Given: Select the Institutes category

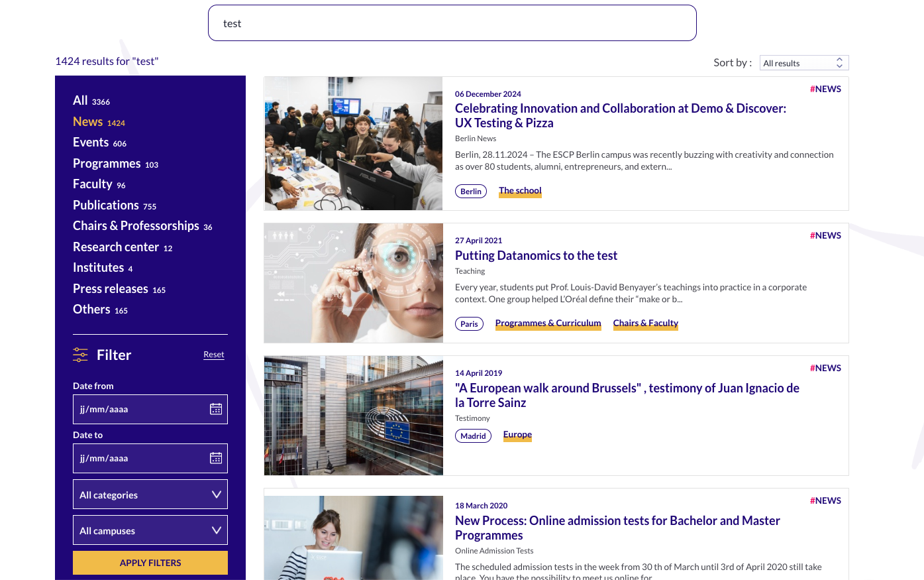Looking at the screenshot, I should (x=103, y=268).
